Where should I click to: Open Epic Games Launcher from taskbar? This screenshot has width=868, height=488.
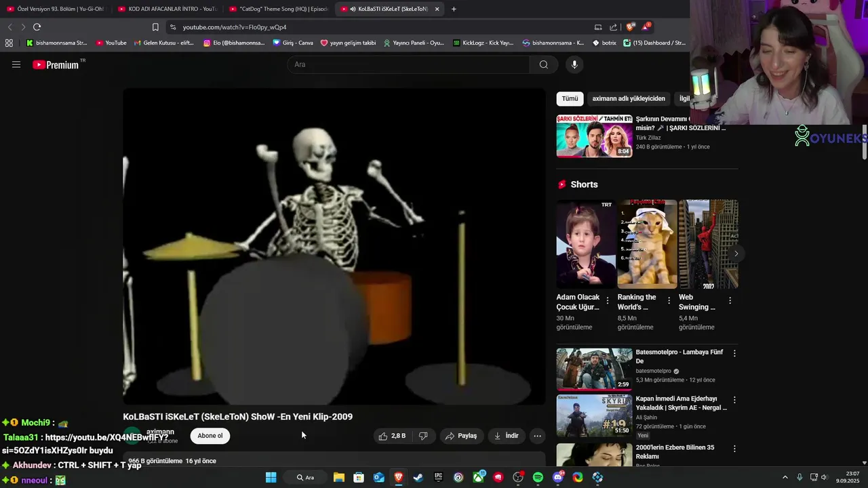438,477
